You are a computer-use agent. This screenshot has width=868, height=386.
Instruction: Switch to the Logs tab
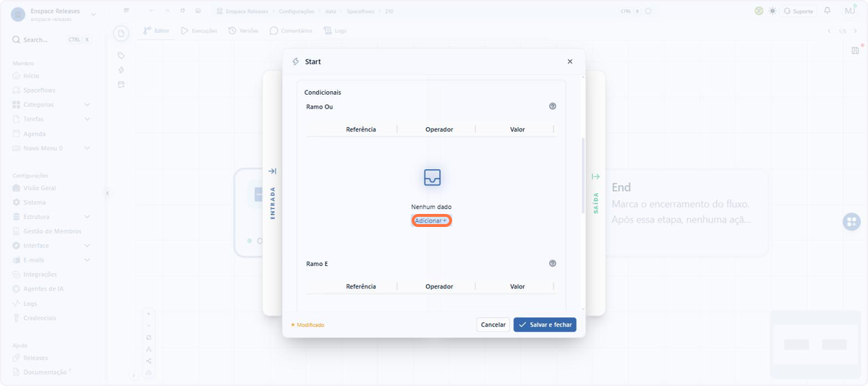point(335,31)
